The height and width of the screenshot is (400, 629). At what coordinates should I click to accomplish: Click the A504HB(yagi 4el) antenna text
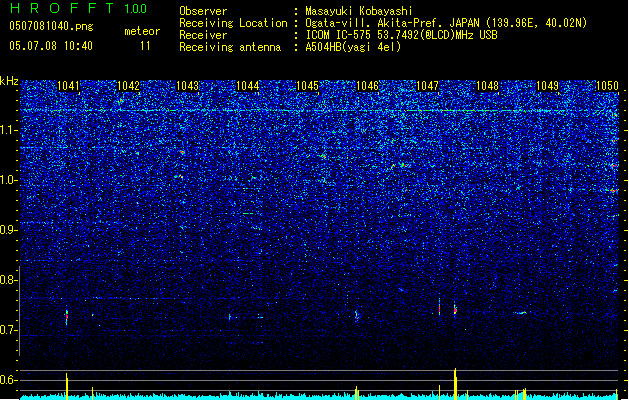coord(353,47)
